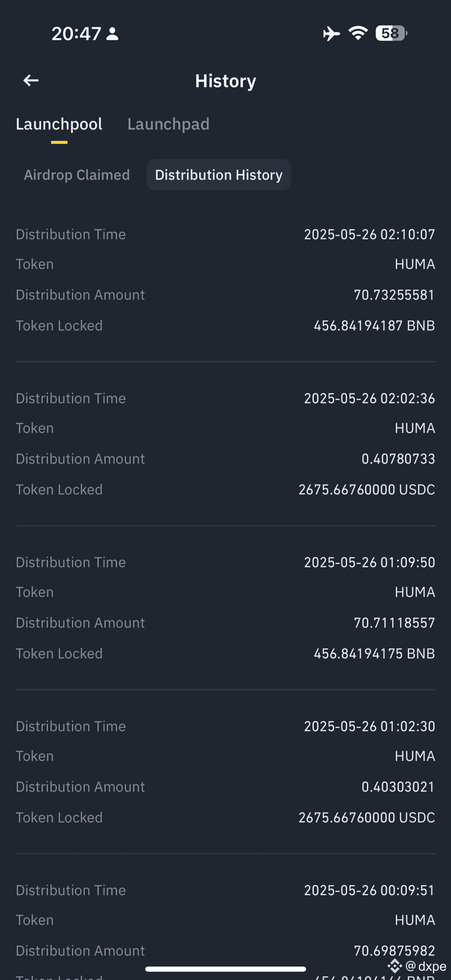Select the 2025-05-26 01:09:50 timestamp
This screenshot has width=451, height=980.
pyautogui.click(x=369, y=562)
